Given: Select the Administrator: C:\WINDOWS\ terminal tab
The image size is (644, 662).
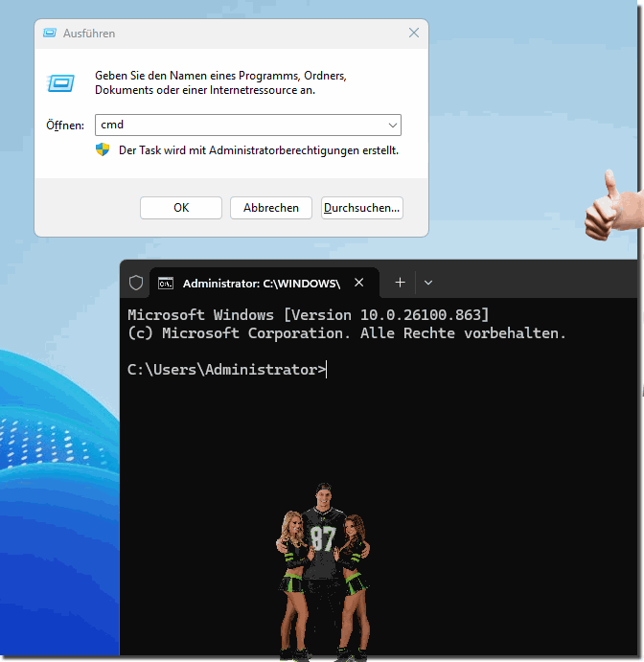Looking at the screenshot, I should 264,283.
